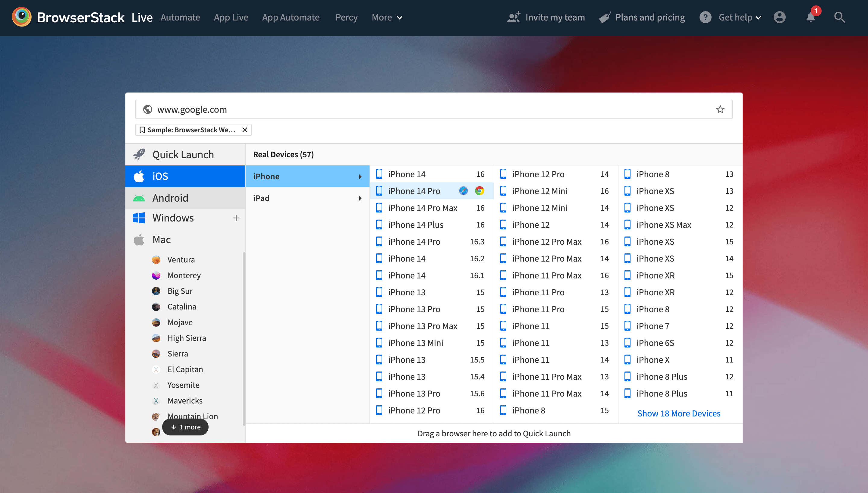
Task: Bookmark the current URL with the star
Action: click(x=720, y=109)
